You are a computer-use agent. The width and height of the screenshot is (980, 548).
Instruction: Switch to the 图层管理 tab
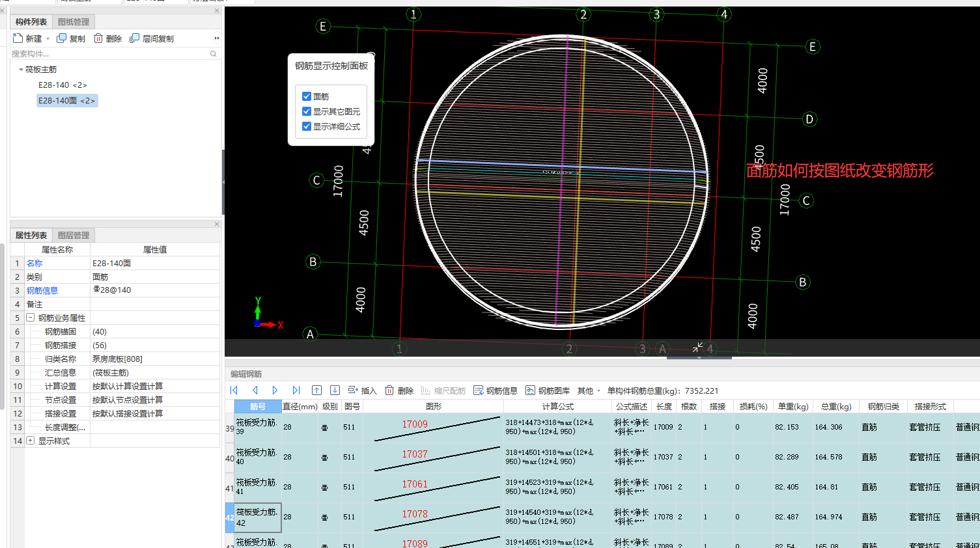coord(74,236)
